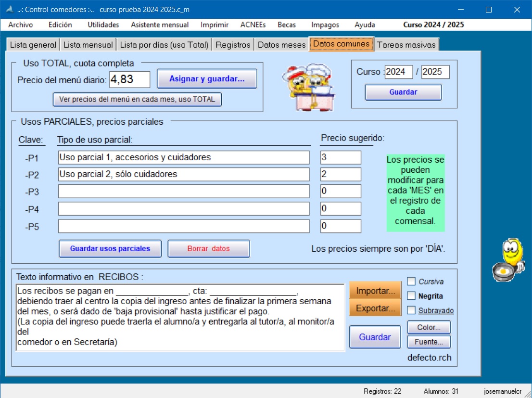Click the smiley with frying pan icon
This screenshot has height=398, width=532.
508,260
